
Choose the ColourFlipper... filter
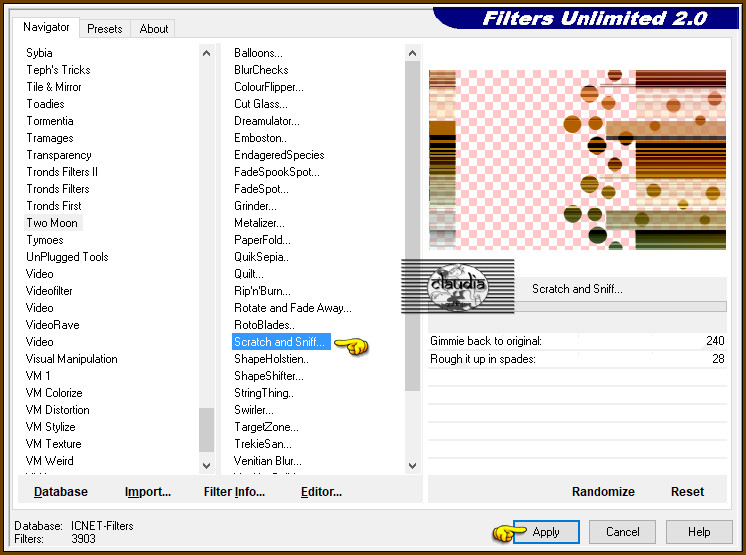[x=268, y=87]
